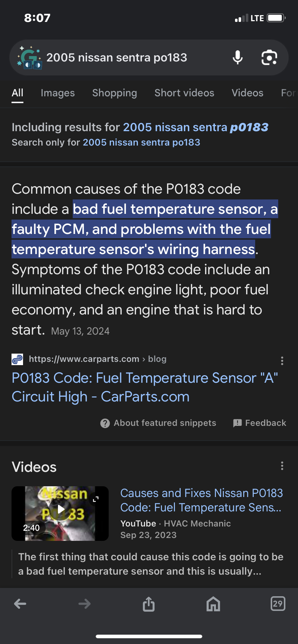This screenshot has height=644, width=298.
Task: Switch to the Short videos tab
Action: click(x=184, y=93)
